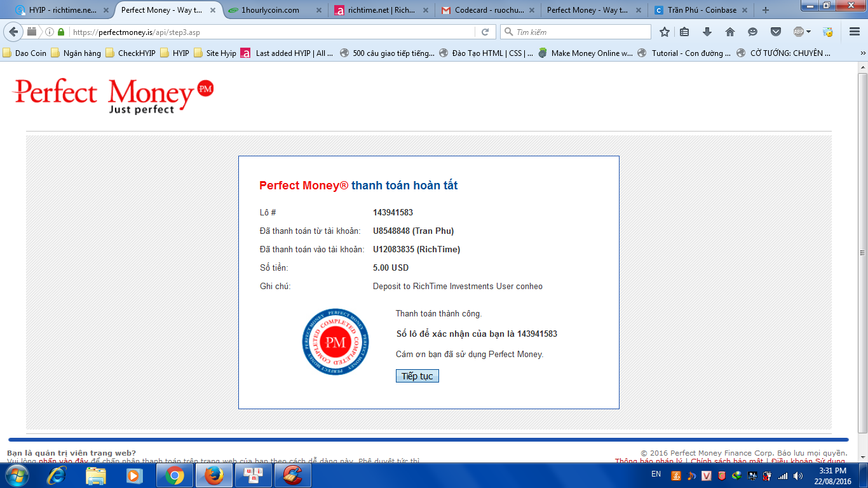
Task: Open Windows Media Player from taskbar
Action: (x=133, y=475)
